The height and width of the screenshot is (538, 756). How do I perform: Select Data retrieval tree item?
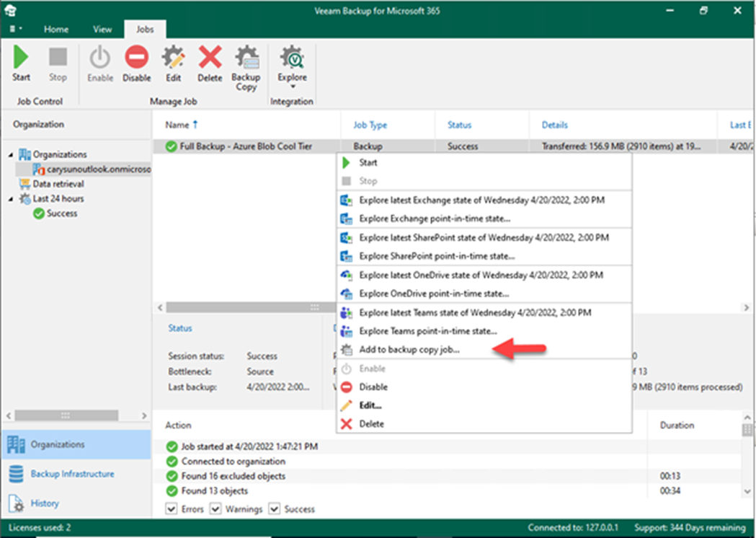(x=51, y=184)
